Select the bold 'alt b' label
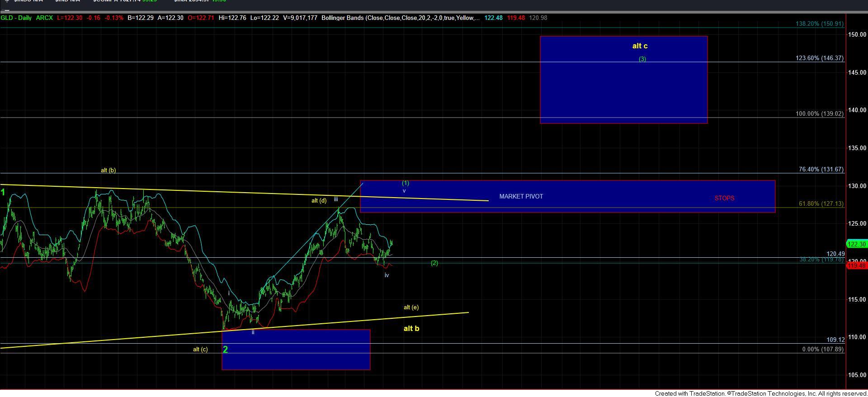 (411, 328)
